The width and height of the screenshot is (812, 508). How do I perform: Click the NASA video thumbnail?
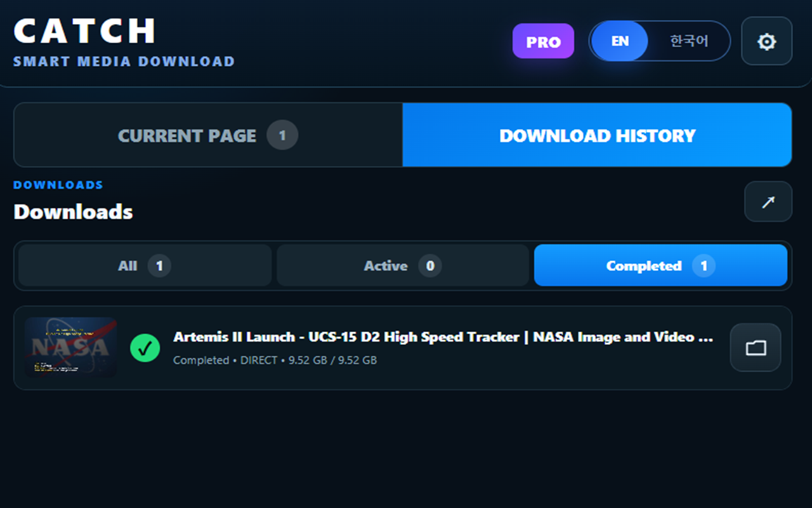click(x=70, y=347)
